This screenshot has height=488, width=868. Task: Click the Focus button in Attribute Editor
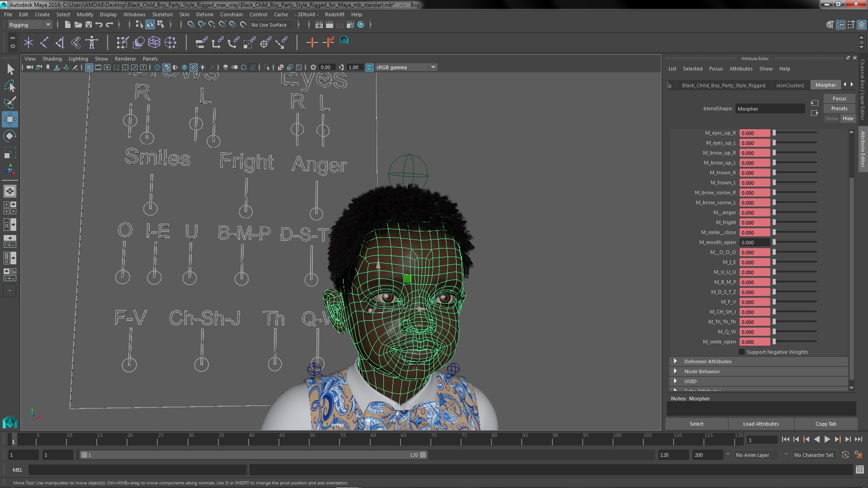coord(839,99)
